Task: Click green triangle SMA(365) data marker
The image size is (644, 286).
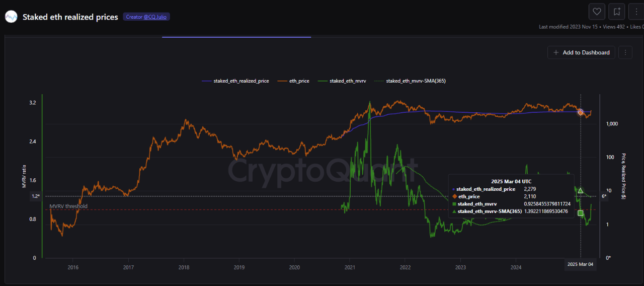Action: click(x=581, y=190)
